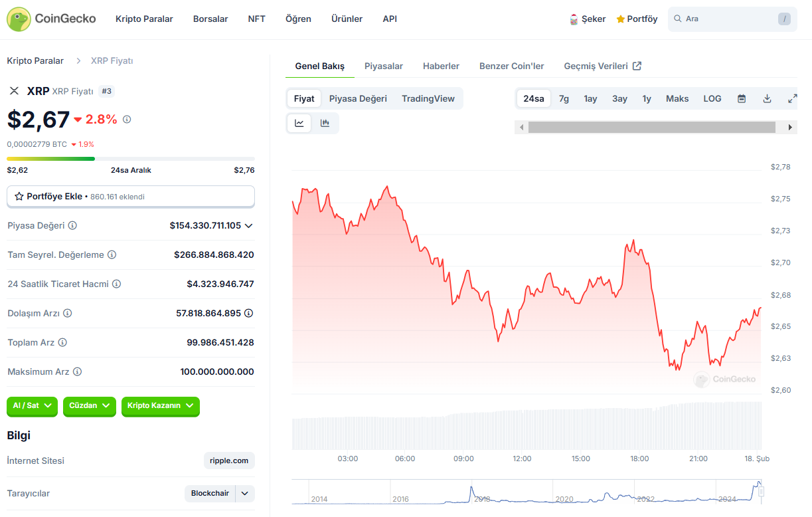Open the Geçmiş Verileri external link
The image size is (812, 517).
(602, 66)
